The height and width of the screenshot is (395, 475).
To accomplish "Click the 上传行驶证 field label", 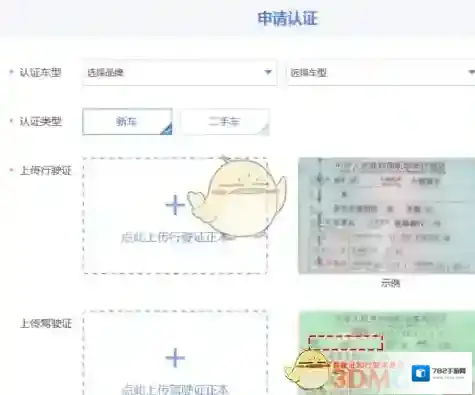I will (x=46, y=171).
